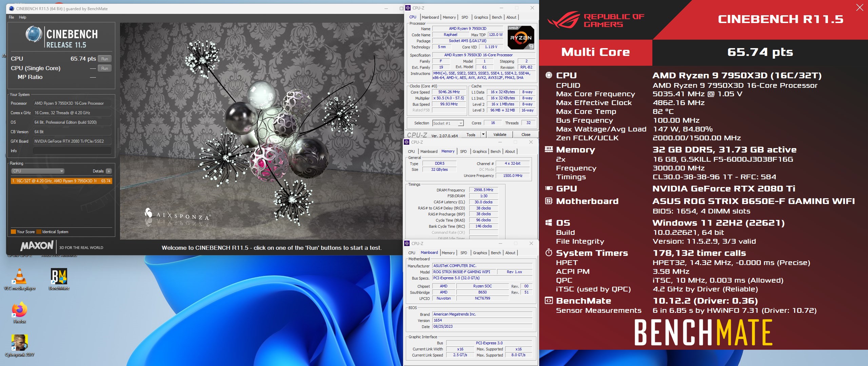The height and width of the screenshot is (366, 868).
Task: Click the Current Link Speed 2.5 GT/s value
Action: 460,355
